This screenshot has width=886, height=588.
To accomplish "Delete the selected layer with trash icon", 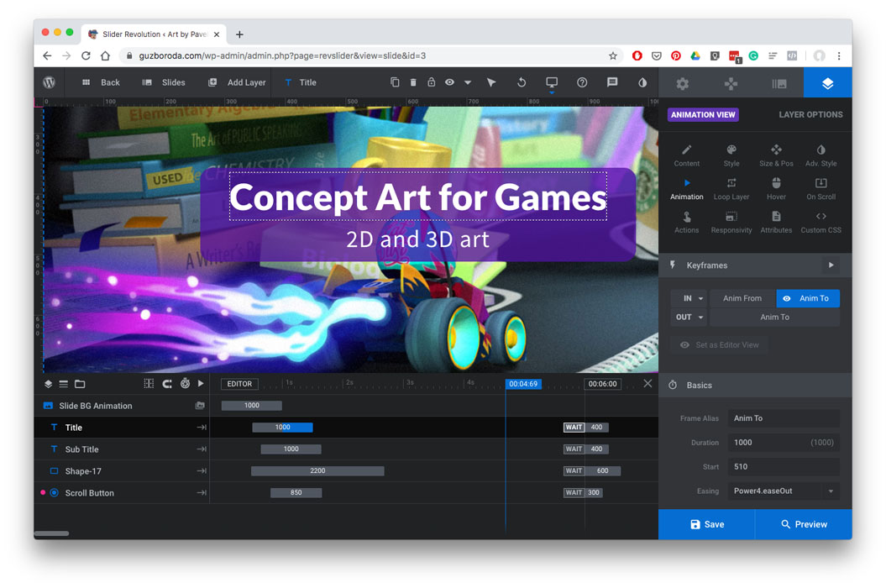I will click(413, 82).
